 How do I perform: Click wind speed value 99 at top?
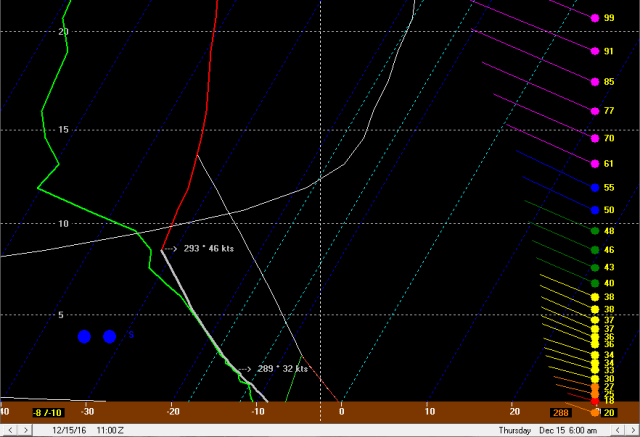[609, 18]
